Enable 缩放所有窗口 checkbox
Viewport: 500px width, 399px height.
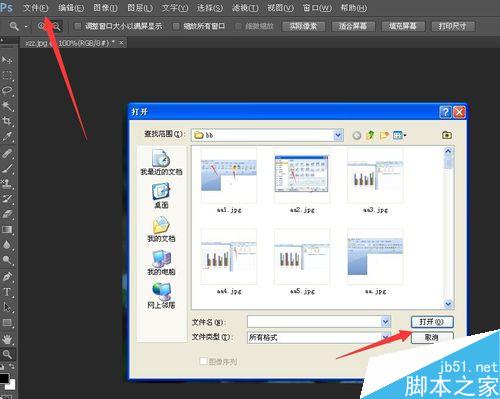tap(176, 26)
